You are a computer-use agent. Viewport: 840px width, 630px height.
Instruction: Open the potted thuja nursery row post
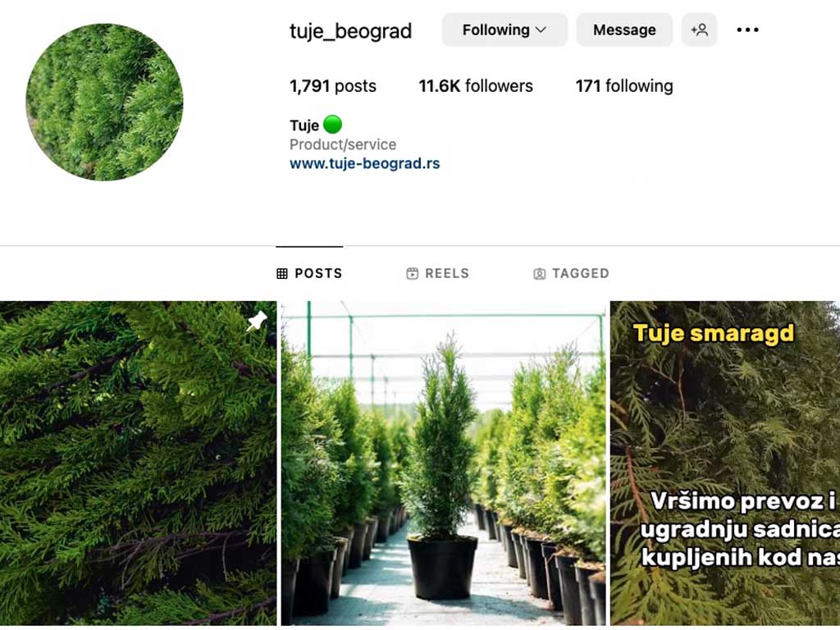(x=443, y=463)
